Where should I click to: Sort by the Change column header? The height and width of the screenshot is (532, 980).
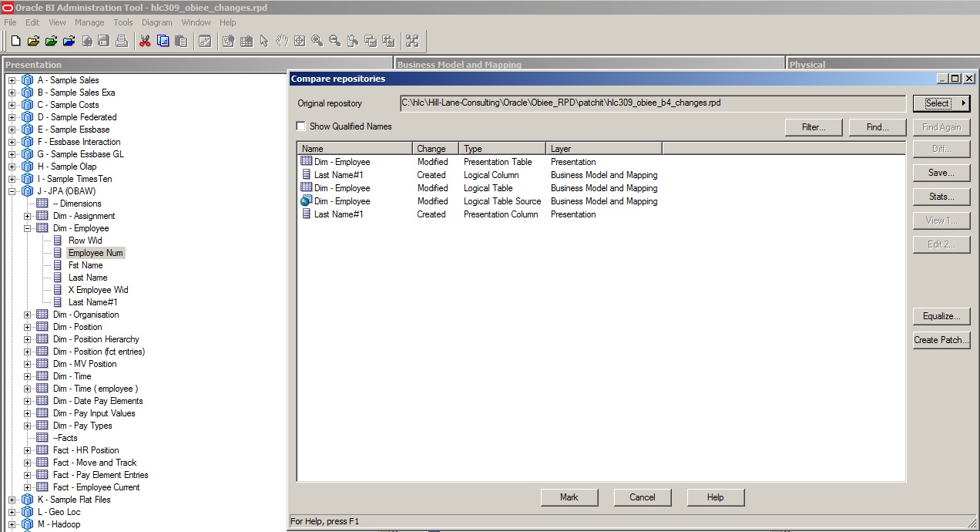[x=435, y=149]
